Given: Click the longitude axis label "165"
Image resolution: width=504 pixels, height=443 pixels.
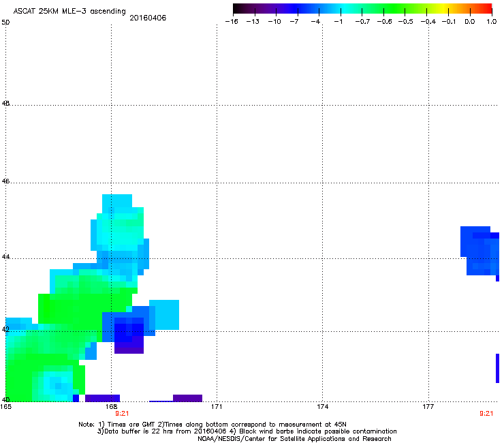Looking at the screenshot, I should [5, 407].
